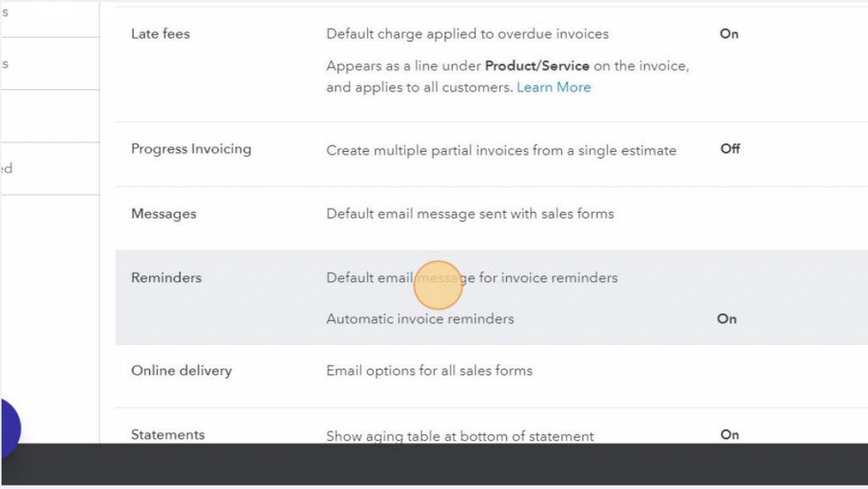Click Default charge applied to overdue invoices

467,34
